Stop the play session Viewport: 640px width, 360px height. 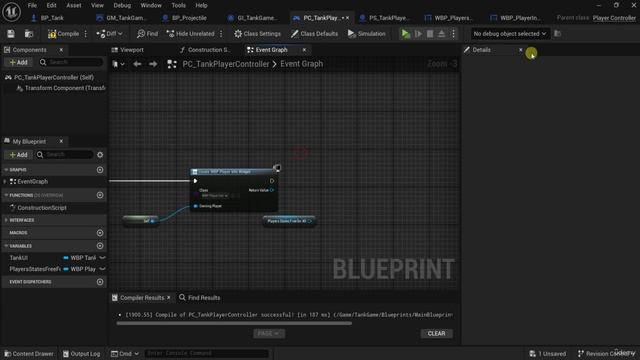pyautogui.click(x=430, y=34)
